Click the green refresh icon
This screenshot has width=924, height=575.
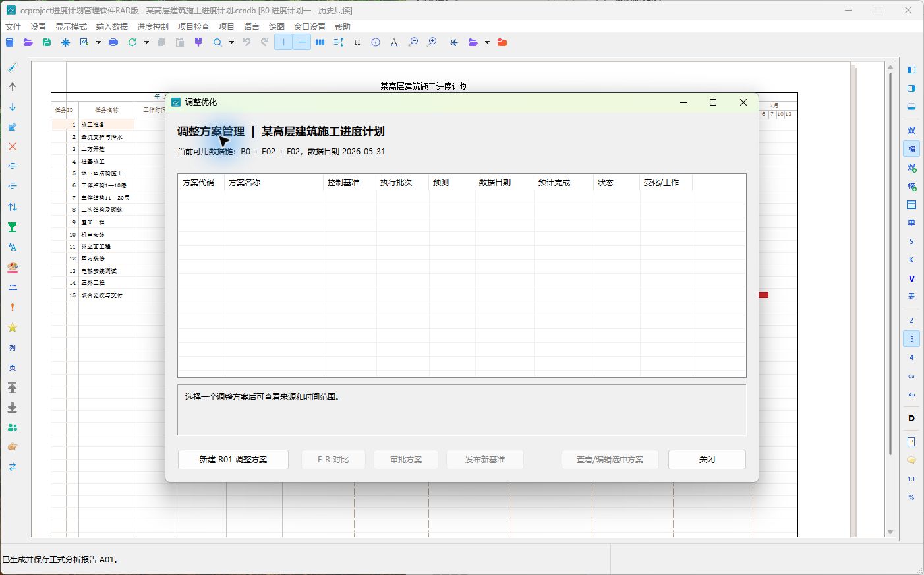tap(132, 42)
